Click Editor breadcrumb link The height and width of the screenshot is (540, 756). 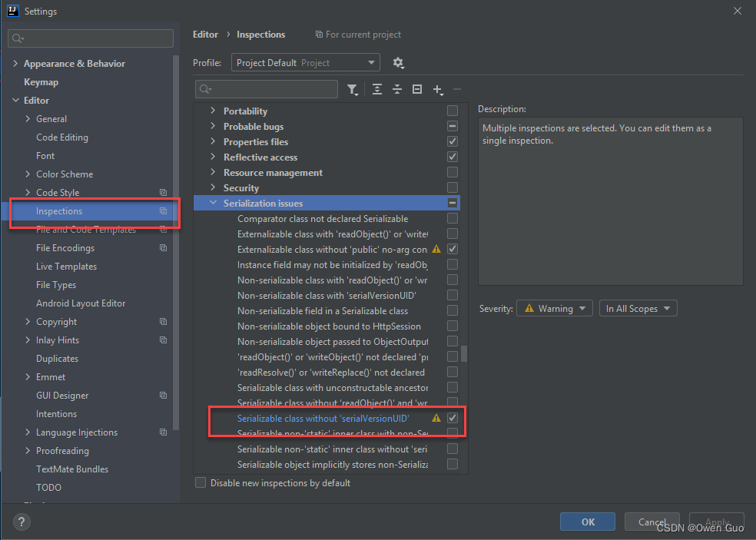click(x=205, y=35)
